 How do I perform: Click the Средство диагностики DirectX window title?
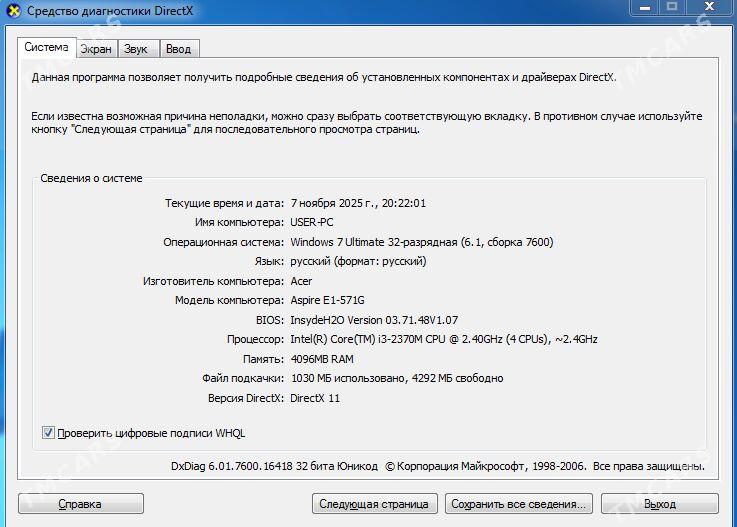click(x=110, y=10)
